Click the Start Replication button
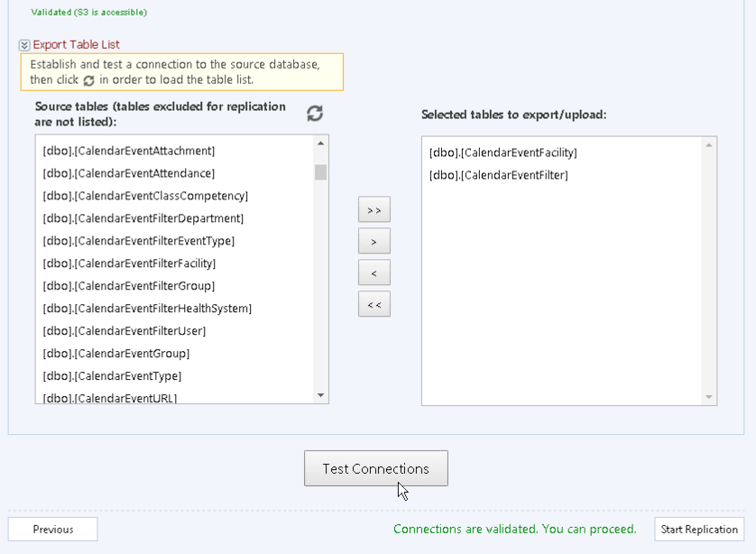Screen dimensions: 756x554 [701, 530]
